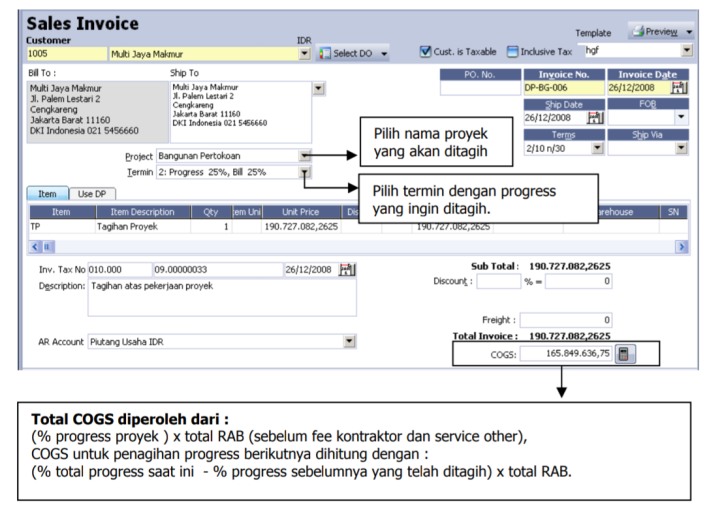Open the Template dropdown showing hgf
Image resolution: width=705 pixels, height=512 pixels.
(687, 50)
